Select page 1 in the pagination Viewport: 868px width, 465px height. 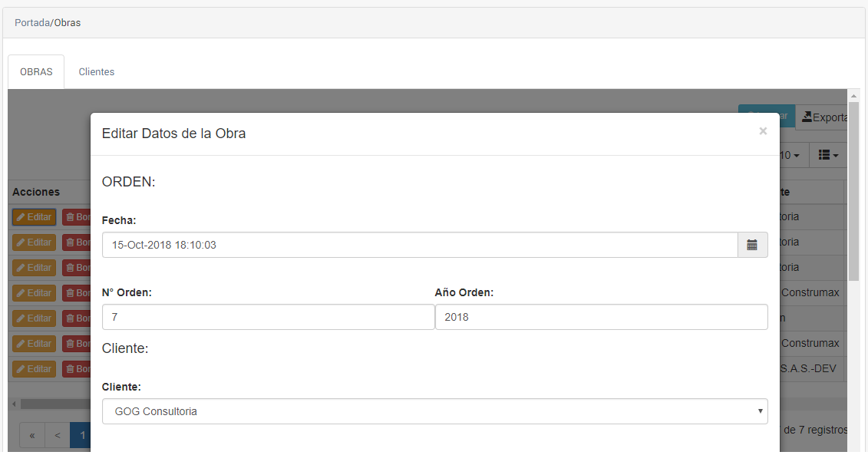(x=81, y=435)
